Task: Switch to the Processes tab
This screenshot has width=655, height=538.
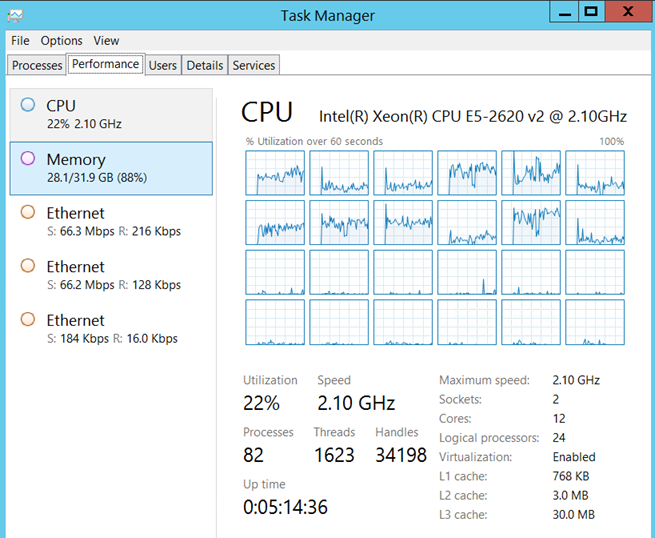Action: (x=37, y=65)
